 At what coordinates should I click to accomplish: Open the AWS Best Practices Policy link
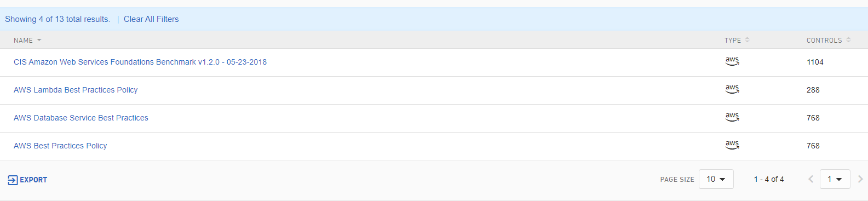point(60,146)
